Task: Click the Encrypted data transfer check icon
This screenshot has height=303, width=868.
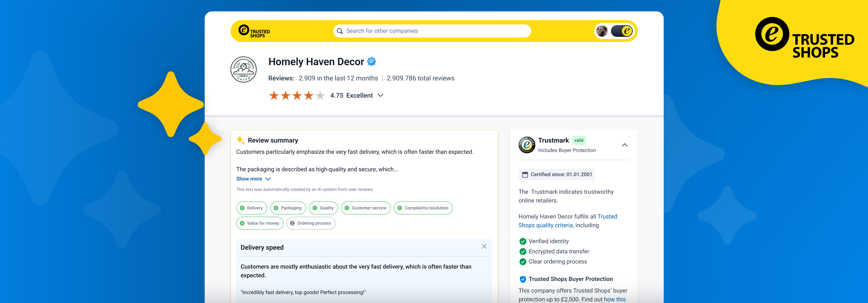Action: tap(523, 252)
